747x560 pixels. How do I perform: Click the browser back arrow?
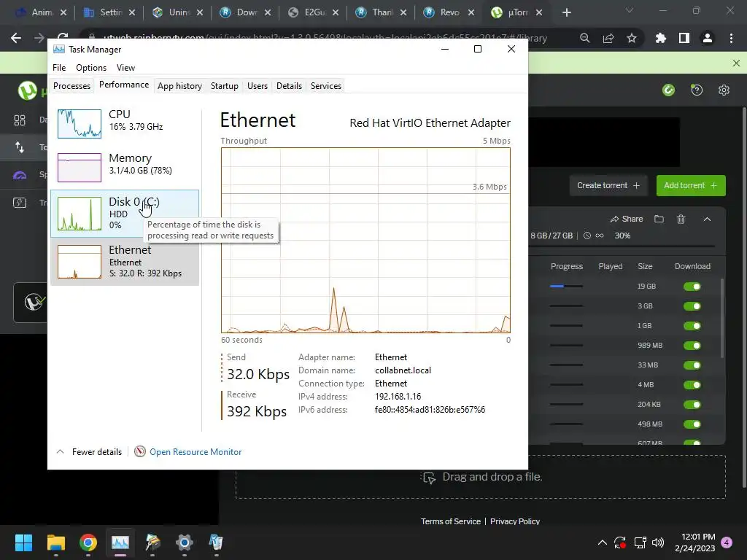16,38
